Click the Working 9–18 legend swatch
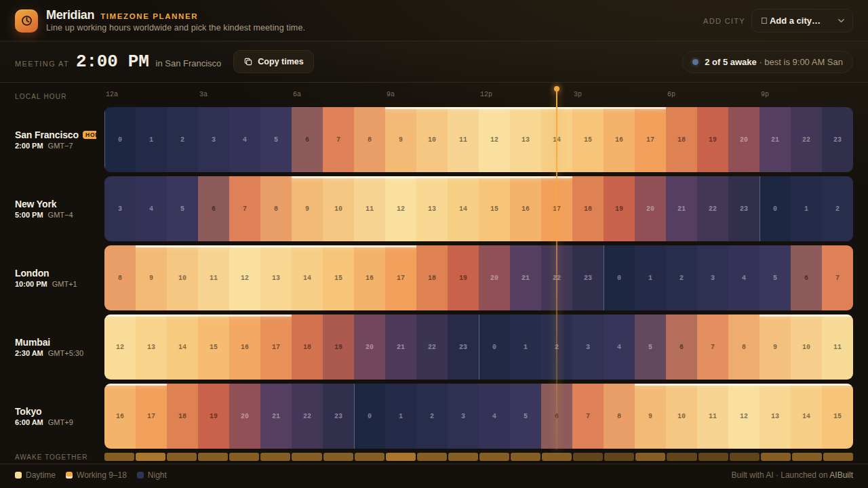This screenshot has width=868, height=488. click(x=69, y=475)
